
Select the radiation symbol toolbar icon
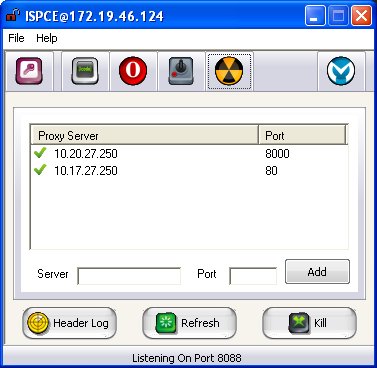(x=229, y=71)
